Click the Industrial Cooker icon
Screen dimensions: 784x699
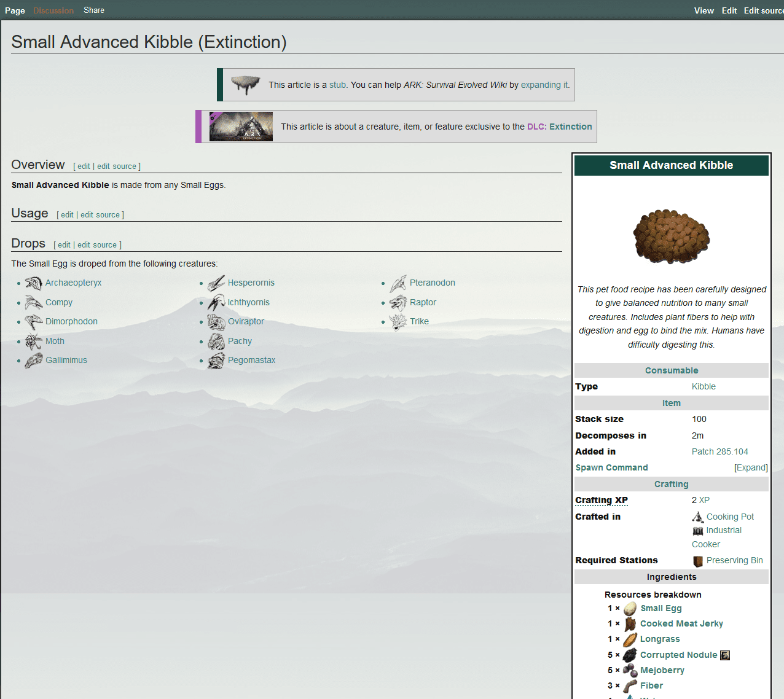[x=697, y=531]
